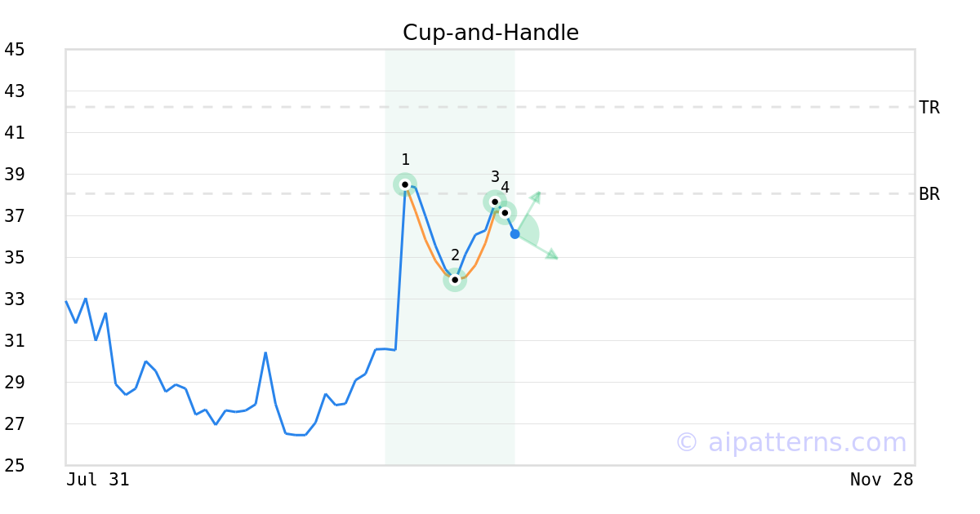Click the TR dashed horizontal line
The width and height of the screenshot is (980, 514).
point(245,107)
